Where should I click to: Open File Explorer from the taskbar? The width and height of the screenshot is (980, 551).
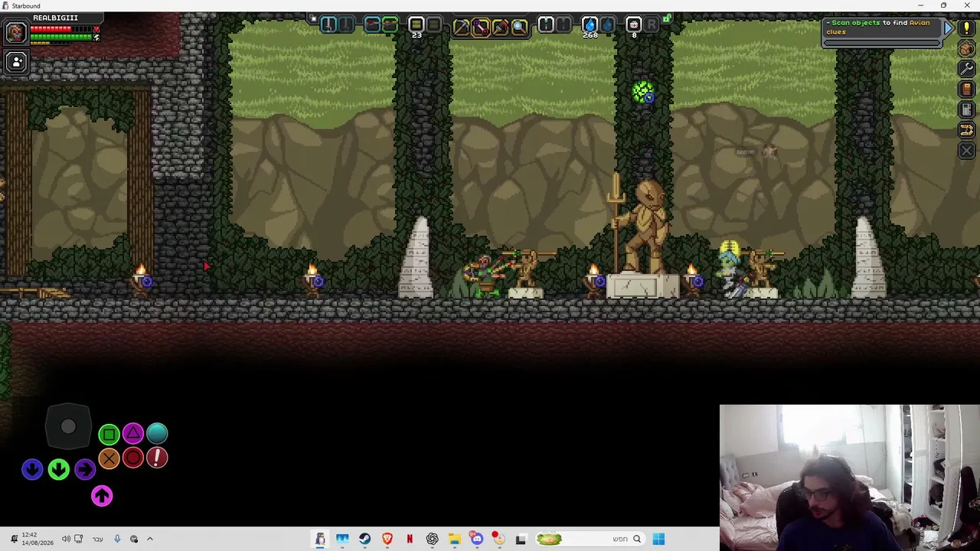(x=454, y=540)
